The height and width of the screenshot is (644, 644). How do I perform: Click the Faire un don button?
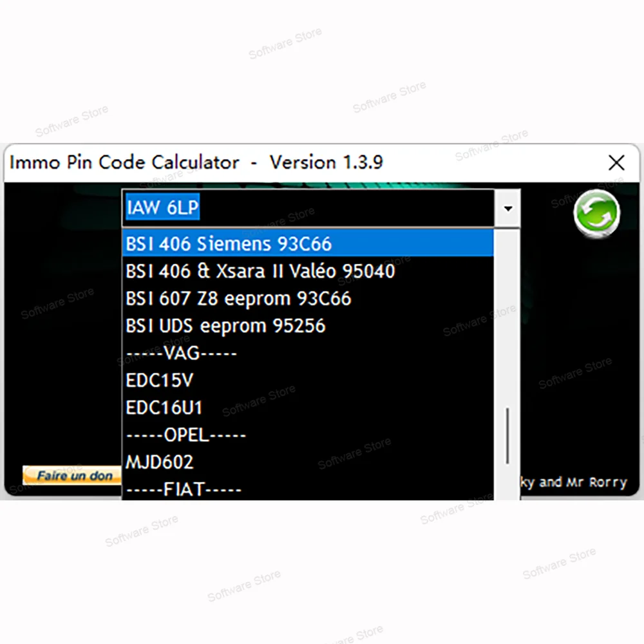pos(72,476)
